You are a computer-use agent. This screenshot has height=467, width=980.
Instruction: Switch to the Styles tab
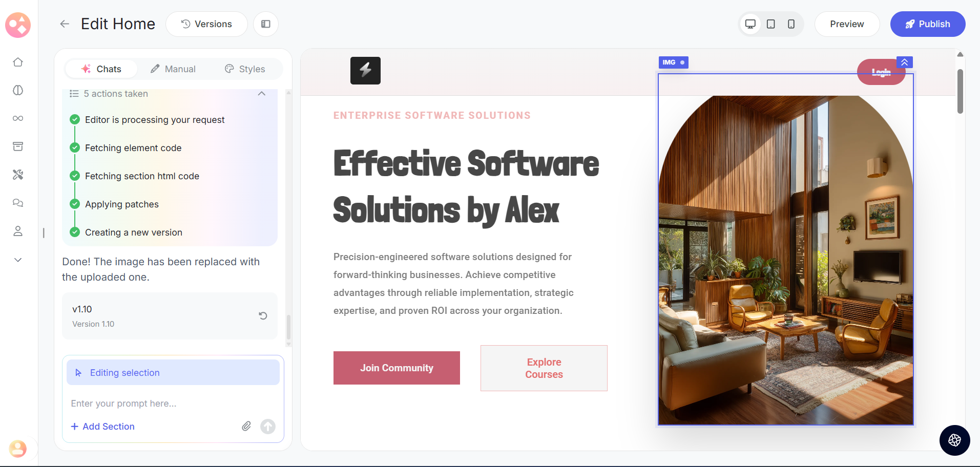[245, 69]
